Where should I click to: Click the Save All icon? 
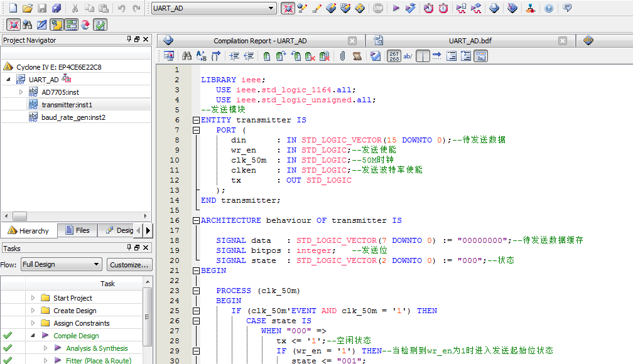tap(57, 8)
